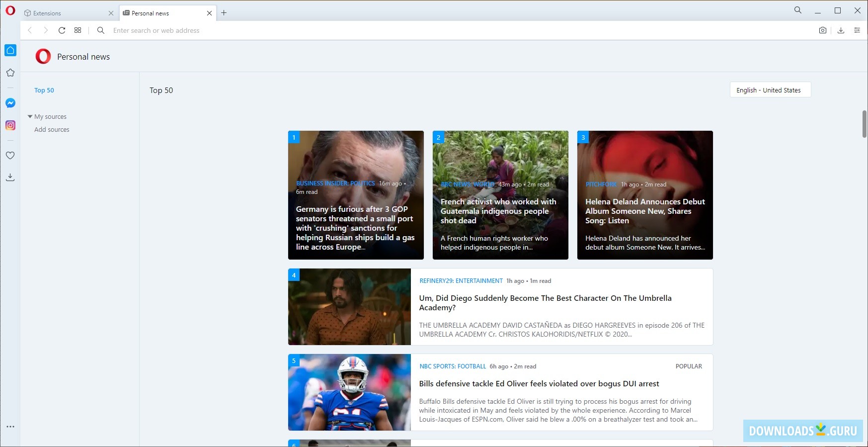Open the Umbrella Academy Diego article headline

[x=545, y=303]
